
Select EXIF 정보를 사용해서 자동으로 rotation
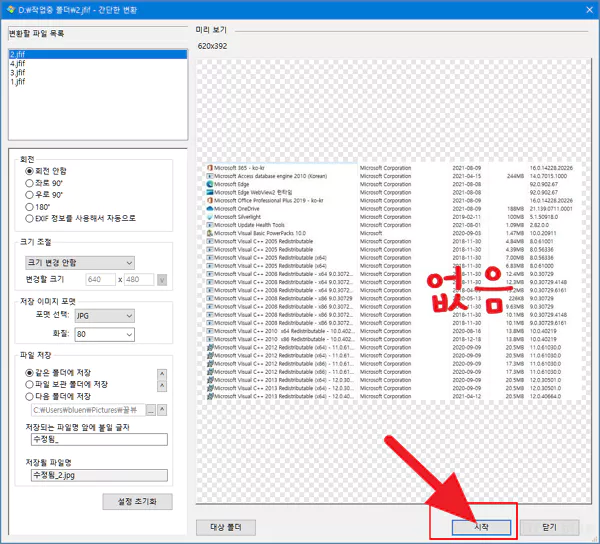pos(80,218)
